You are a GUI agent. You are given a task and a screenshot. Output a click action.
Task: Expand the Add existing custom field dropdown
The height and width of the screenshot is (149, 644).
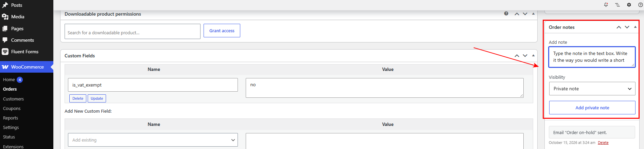pos(153,140)
